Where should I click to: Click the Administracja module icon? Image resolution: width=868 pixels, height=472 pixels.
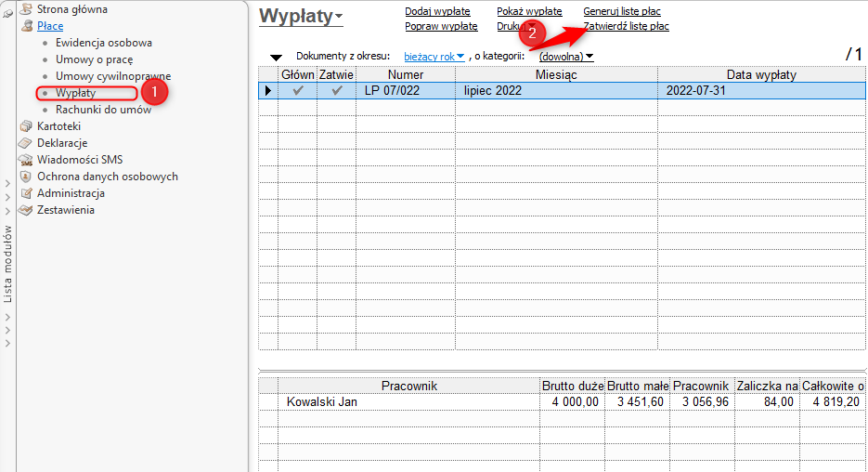(x=26, y=192)
